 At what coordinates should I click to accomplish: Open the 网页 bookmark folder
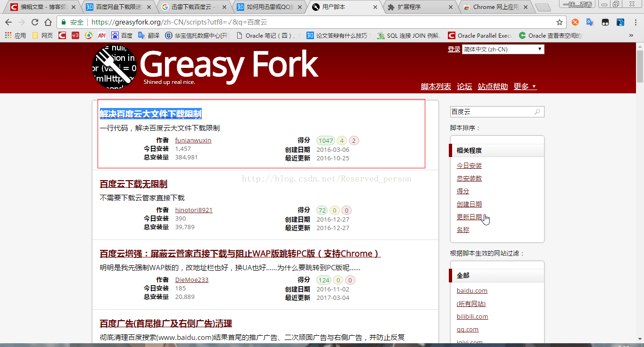(42, 35)
